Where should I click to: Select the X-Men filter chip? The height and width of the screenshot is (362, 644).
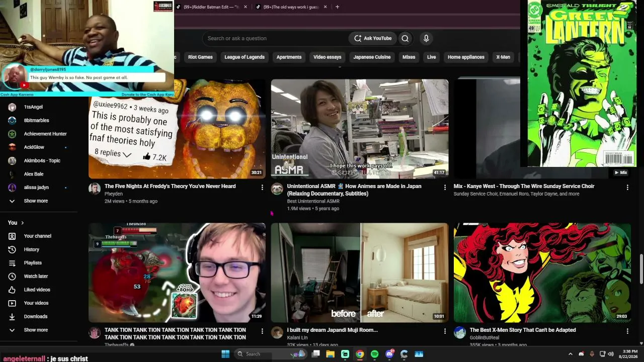[503, 57]
